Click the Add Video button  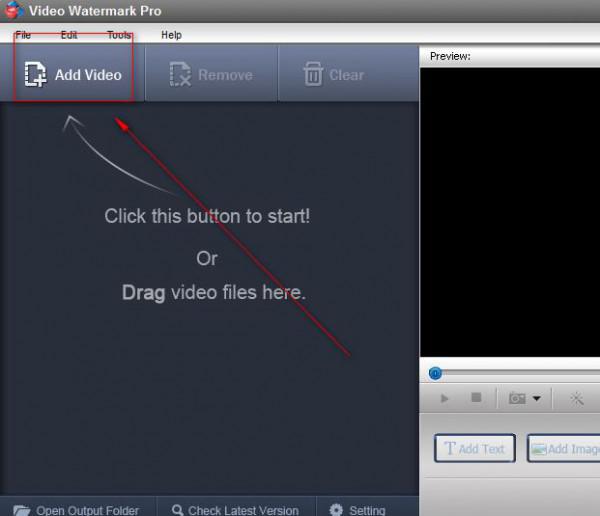[73, 74]
